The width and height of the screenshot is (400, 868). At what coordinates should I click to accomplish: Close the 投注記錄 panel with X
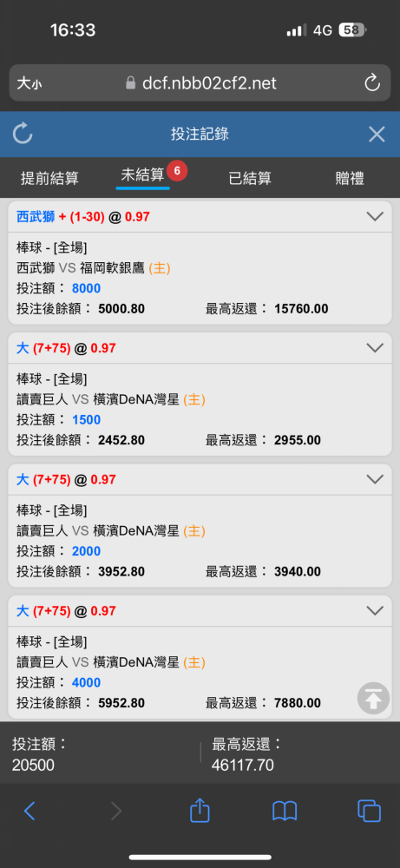[377, 134]
